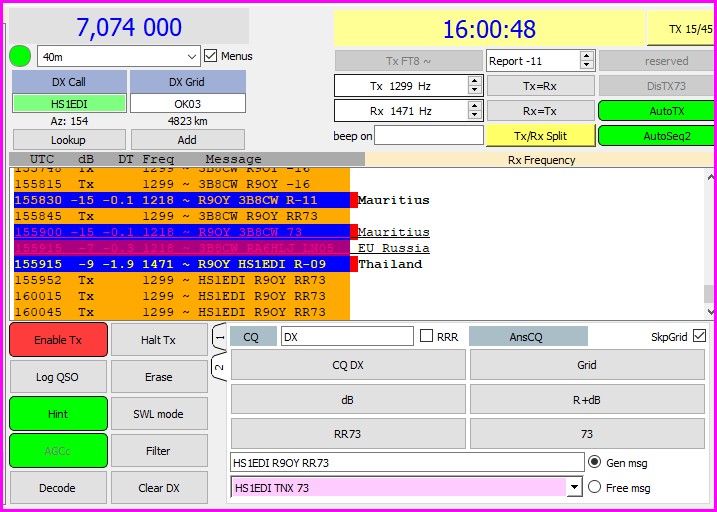This screenshot has height=512, width=717.
Task: Toggle the Menus checkbox
Action: point(211,56)
